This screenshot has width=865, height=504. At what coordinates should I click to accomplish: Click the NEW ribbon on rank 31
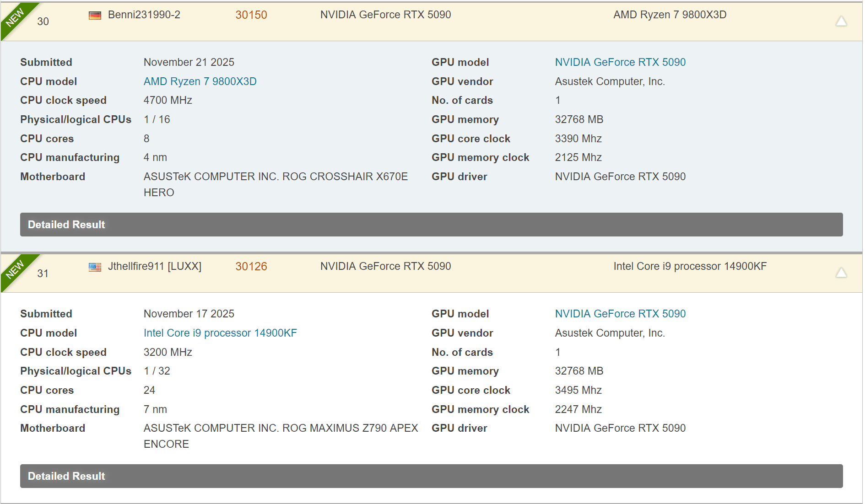tap(15, 269)
